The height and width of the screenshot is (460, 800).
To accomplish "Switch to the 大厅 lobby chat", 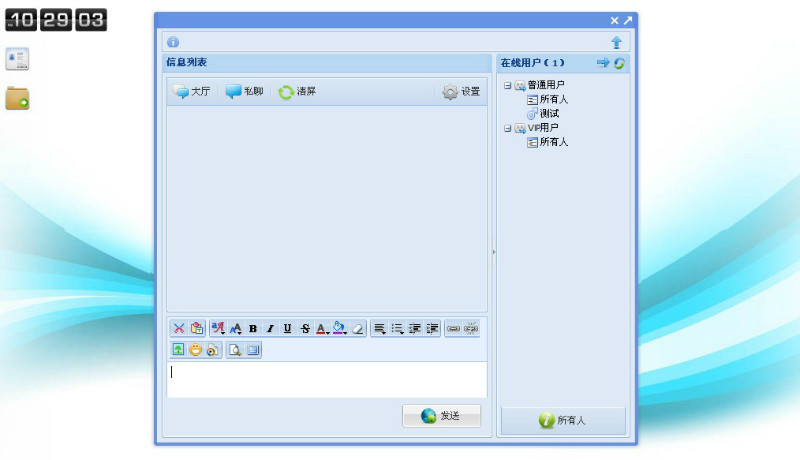I will [x=192, y=91].
